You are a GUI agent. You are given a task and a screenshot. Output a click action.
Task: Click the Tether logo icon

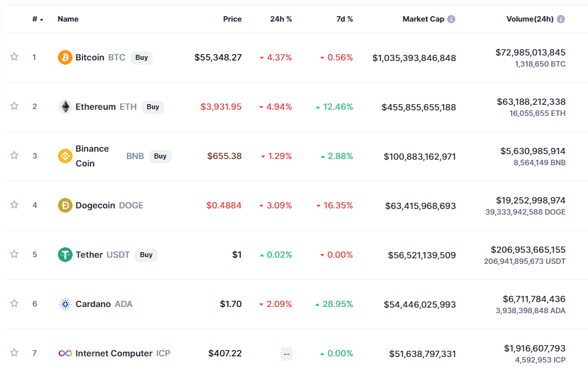[x=65, y=255]
